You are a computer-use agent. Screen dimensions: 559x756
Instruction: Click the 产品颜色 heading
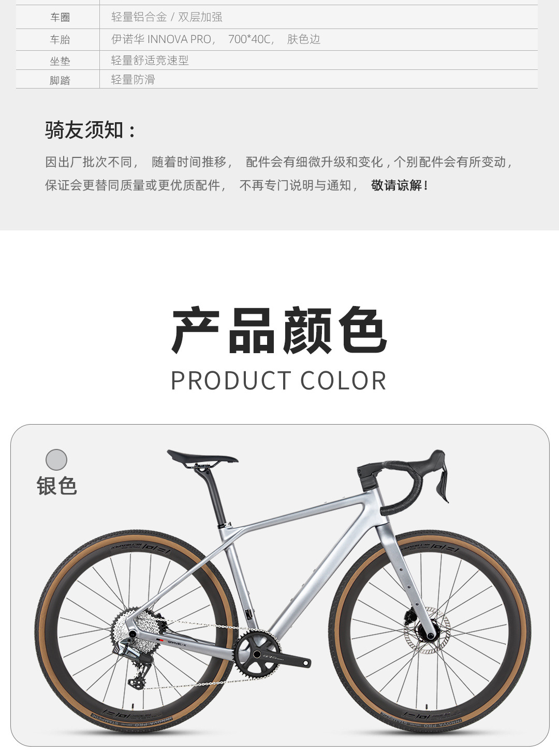click(279, 330)
